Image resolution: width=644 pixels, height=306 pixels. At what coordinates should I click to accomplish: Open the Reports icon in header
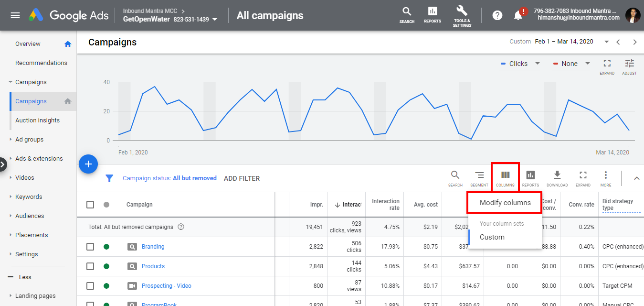[x=433, y=15]
